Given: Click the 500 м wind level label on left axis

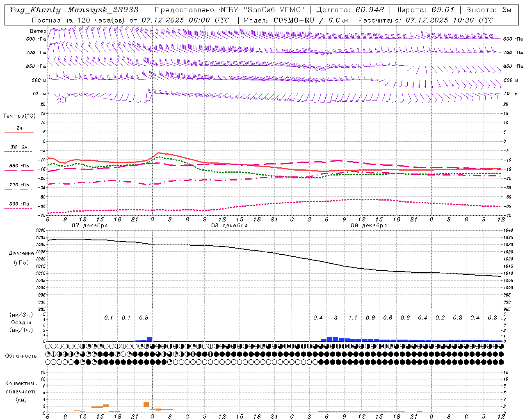Looking at the screenshot, I should (x=39, y=80).
